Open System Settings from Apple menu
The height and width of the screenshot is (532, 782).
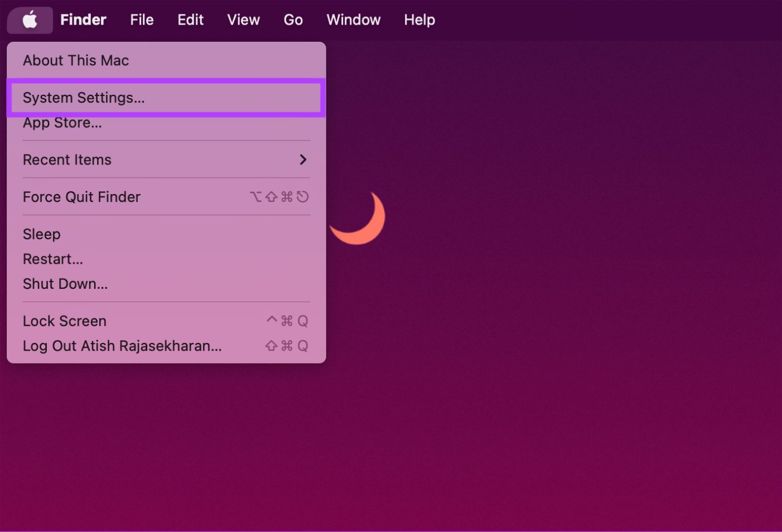point(166,98)
